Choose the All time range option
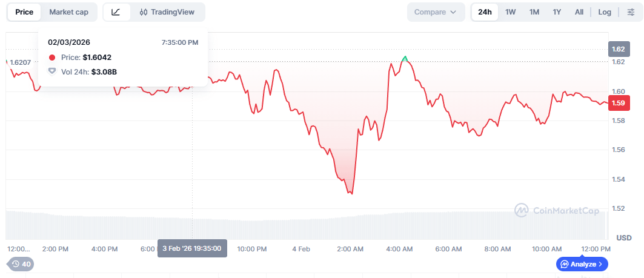Image resolution: width=644 pixels, height=278 pixels. [579, 12]
